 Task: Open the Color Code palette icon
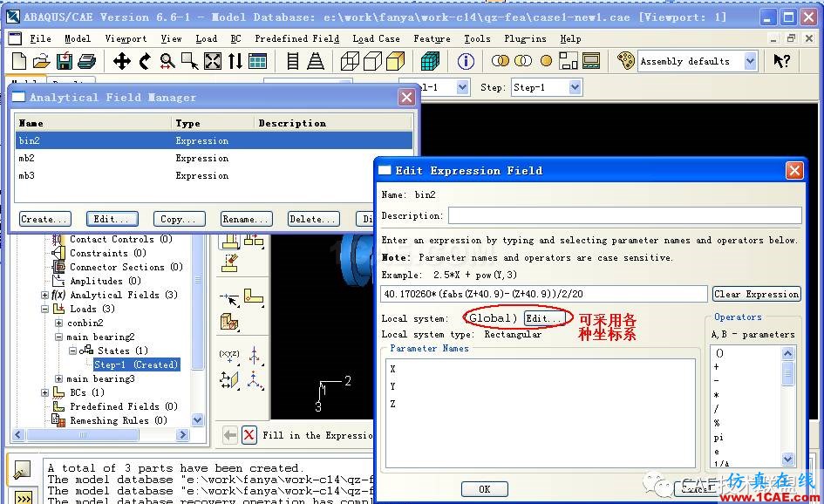(625, 61)
